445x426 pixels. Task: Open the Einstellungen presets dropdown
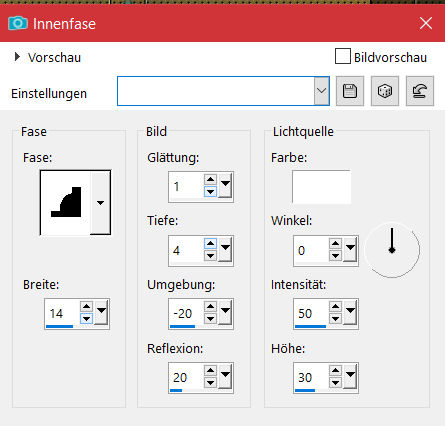pyautogui.click(x=321, y=91)
